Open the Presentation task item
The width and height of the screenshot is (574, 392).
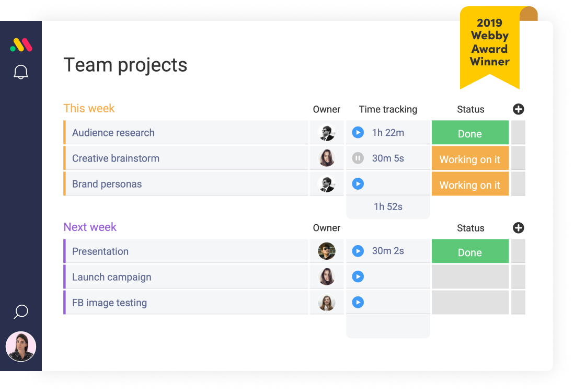(x=100, y=251)
